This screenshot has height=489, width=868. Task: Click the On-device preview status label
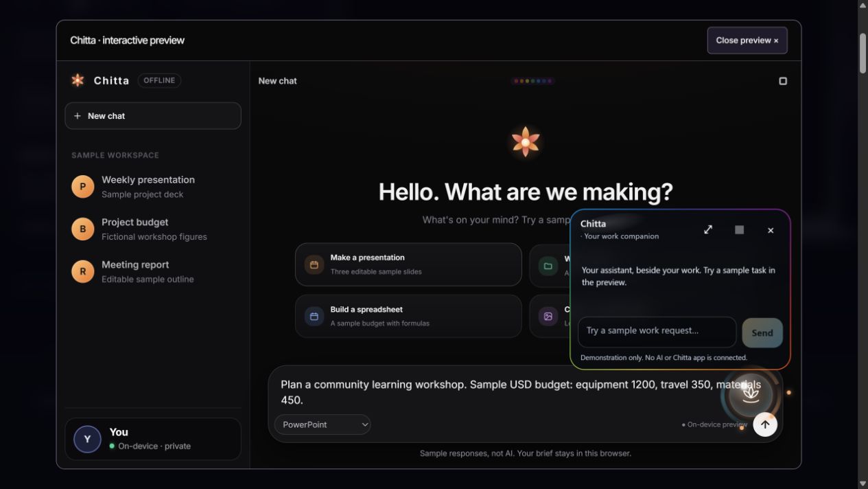pos(714,424)
